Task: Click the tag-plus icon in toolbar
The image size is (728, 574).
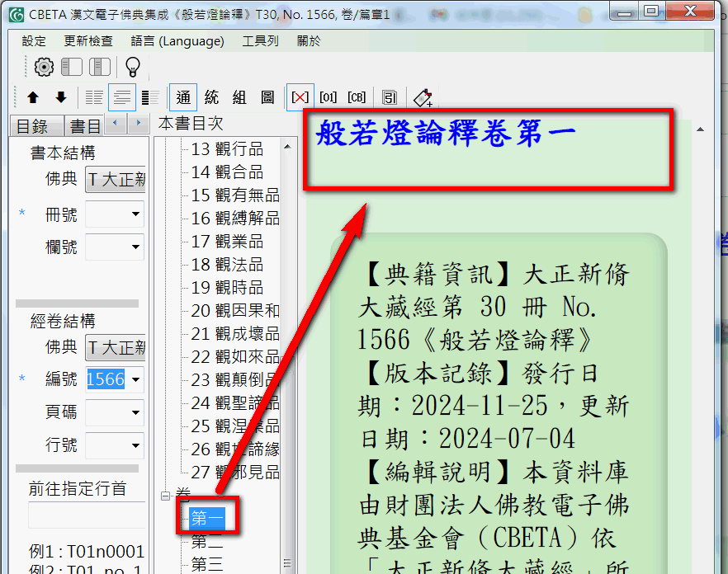Action: click(423, 97)
